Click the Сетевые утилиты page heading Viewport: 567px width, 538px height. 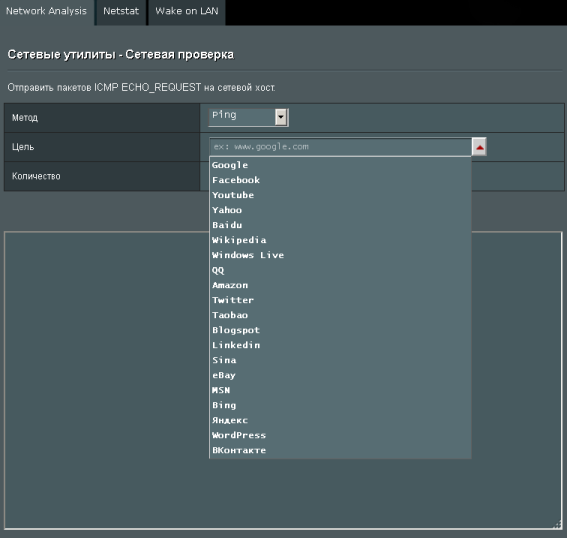(120, 55)
